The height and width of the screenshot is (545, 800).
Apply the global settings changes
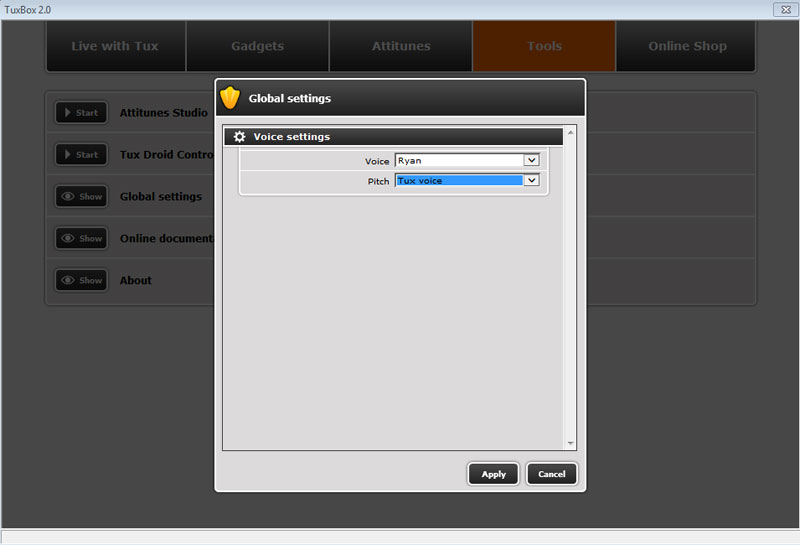(493, 474)
